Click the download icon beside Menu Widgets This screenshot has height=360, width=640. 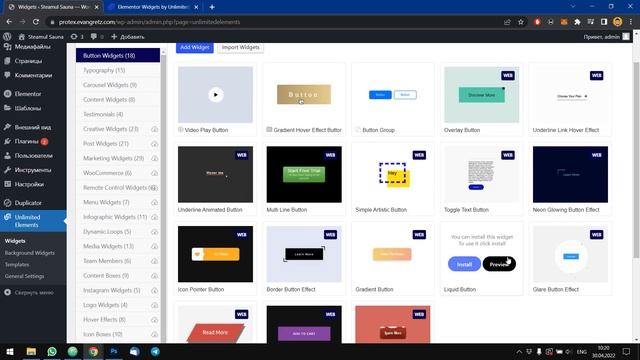(x=154, y=202)
